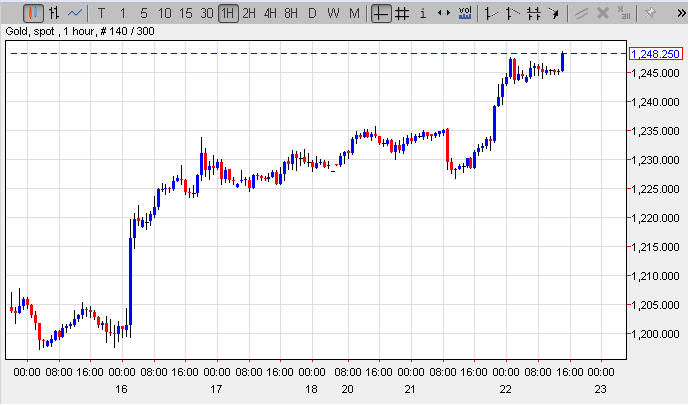
Task: Switch to 10 minute timeframe
Action: coord(165,13)
